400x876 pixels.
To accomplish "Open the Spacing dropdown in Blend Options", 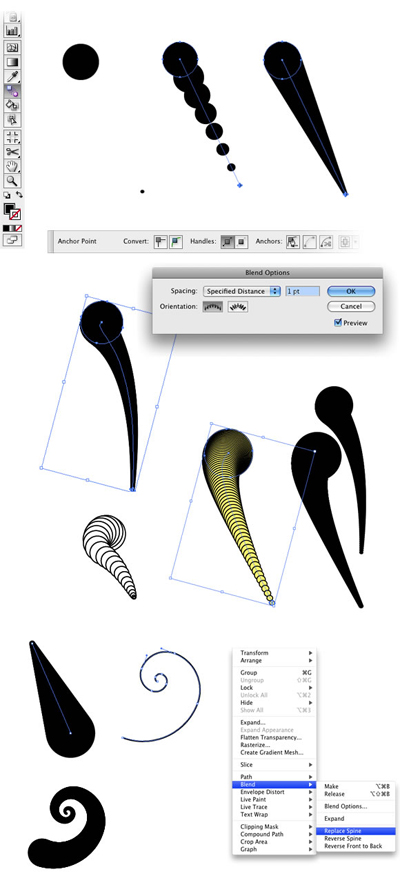I will point(241,291).
